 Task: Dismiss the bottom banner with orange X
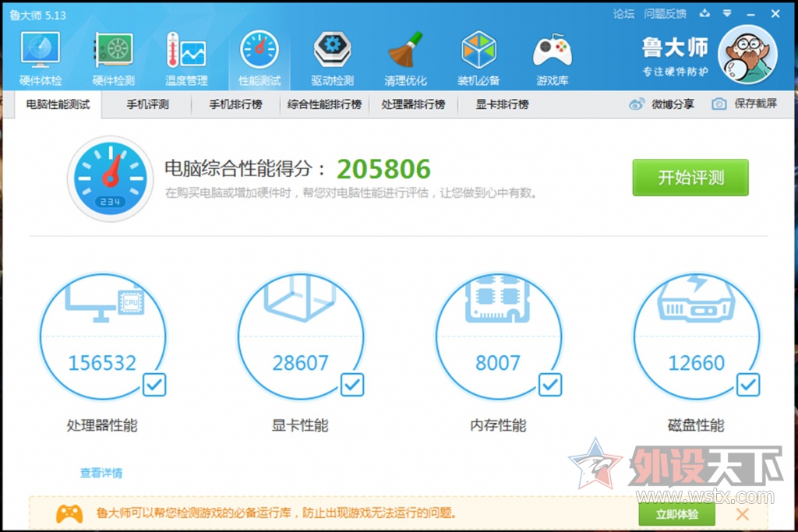742,514
